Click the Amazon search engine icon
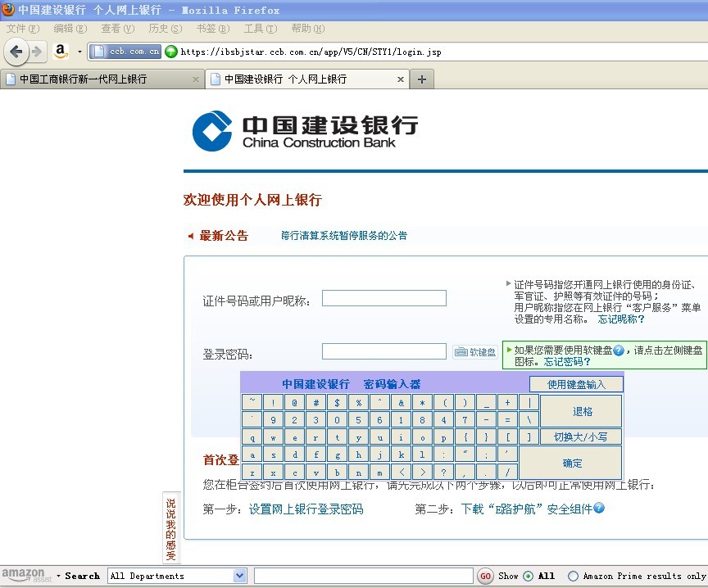The height and width of the screenshot is (588, 708). point(61,51)
